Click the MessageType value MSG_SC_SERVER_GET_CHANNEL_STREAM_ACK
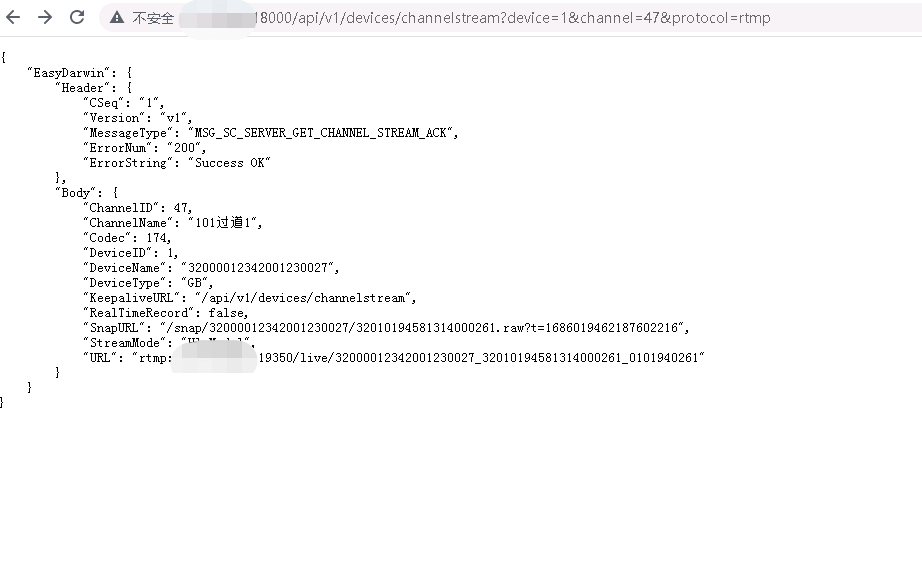 coord(320,133)
